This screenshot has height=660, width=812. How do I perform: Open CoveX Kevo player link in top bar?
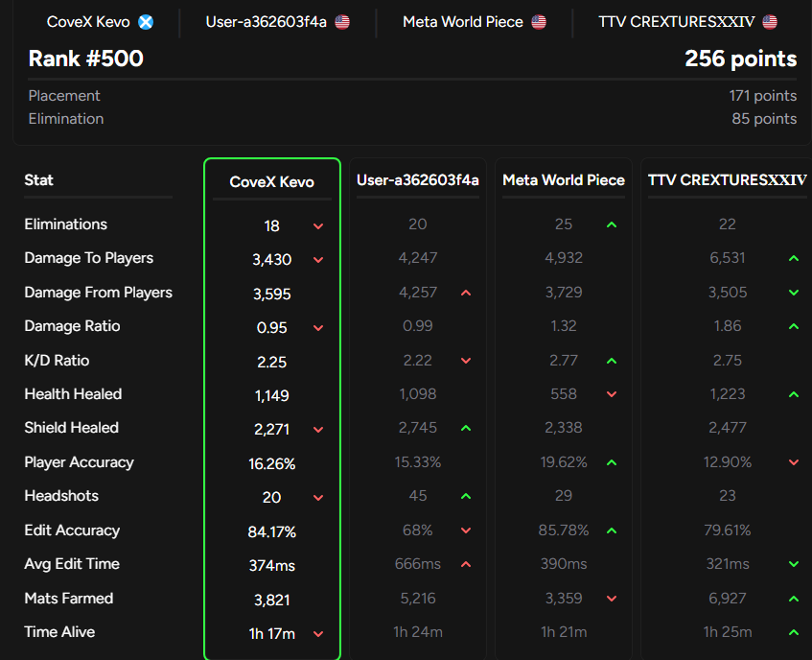point(88,22)
